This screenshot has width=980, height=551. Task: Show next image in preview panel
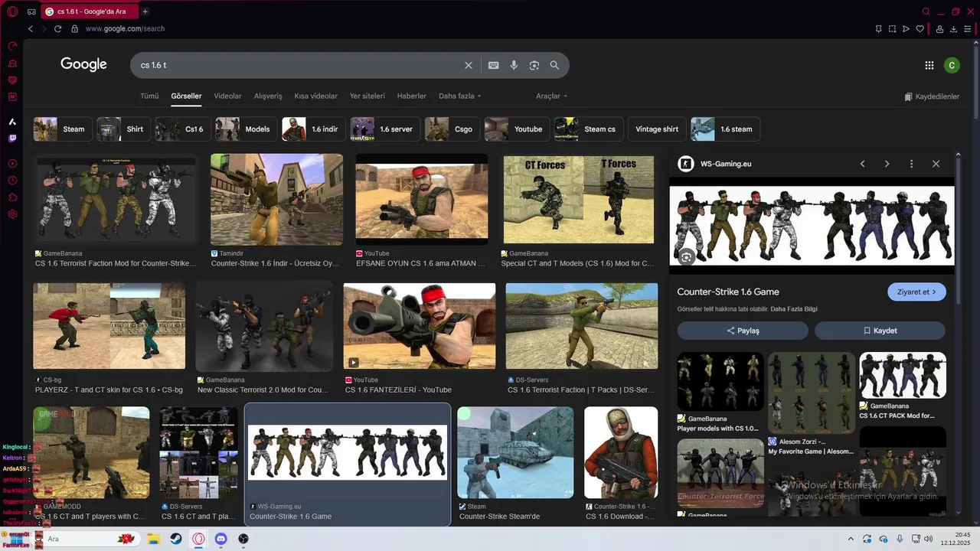[887, 164]
